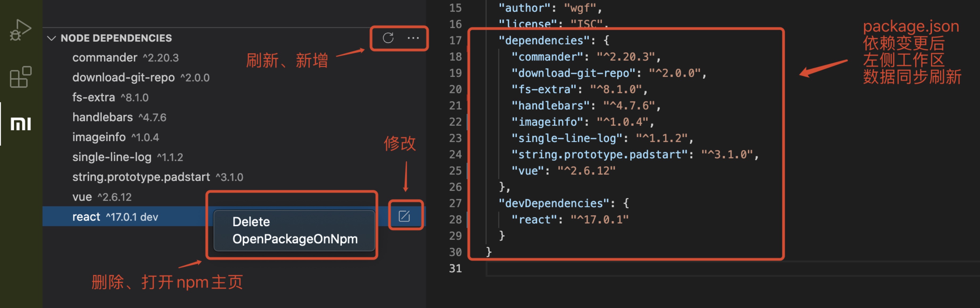Click the "author" key on line 15
The width and height of the screenshot is (980, 308).
click(524, 8)
